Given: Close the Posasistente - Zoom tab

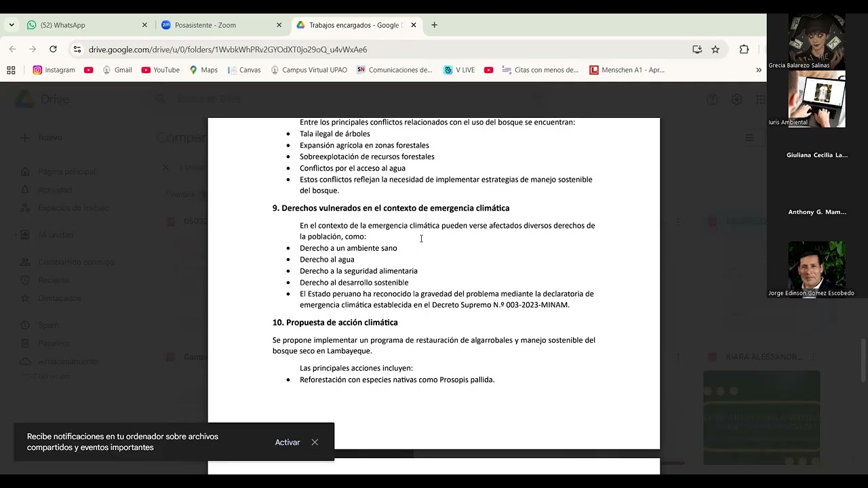Looking at the screenshot, I should pos(279,25).
